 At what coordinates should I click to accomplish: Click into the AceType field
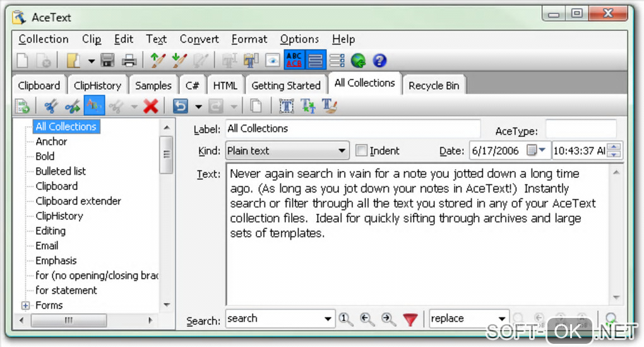tap(581, 129)
